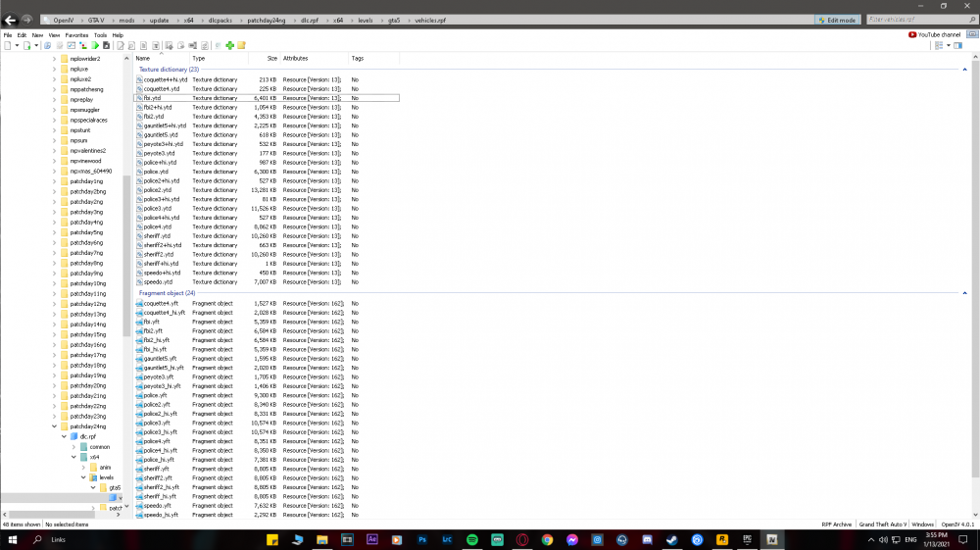The image size is (980, 550).
Task: Collapse the dlc.rpf tree node
Action: pos(64,436)
